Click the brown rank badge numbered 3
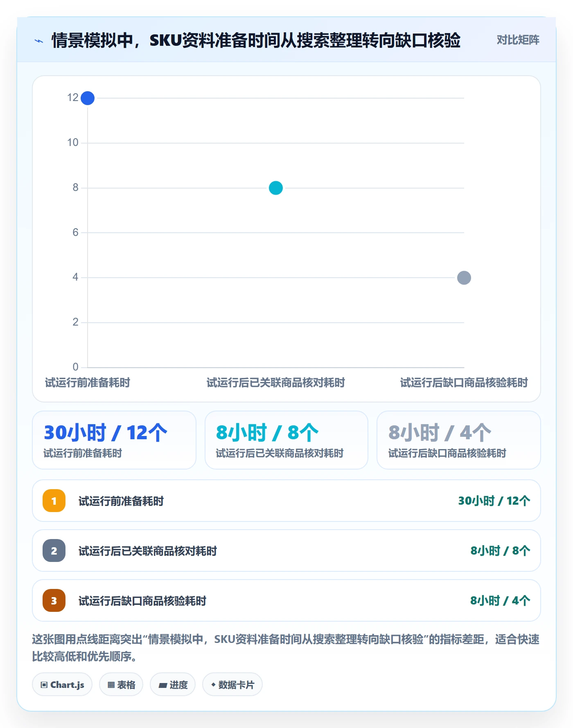The image size is (573, 728). (x=54, y=600)
